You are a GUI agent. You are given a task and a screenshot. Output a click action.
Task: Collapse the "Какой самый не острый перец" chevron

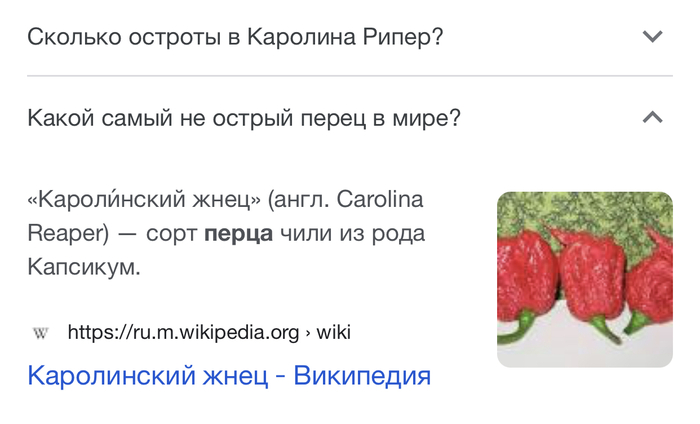(652, 118)
